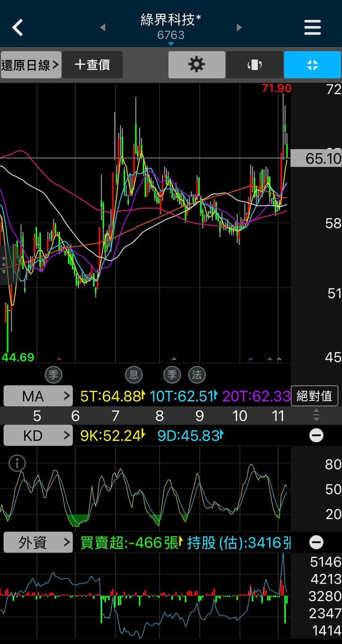This screenshot has width=342, height=644.
Task: Open KD info circle icon
Action: click(17, 463)
